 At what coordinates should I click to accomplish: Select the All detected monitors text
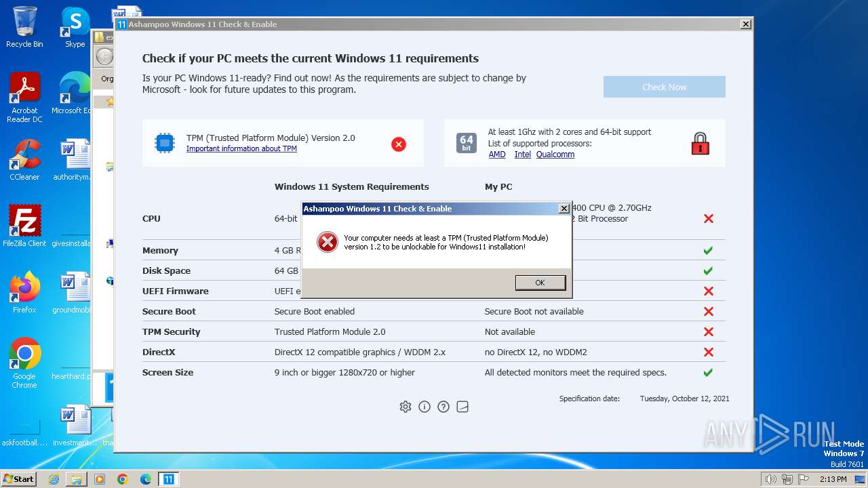(576, 373)
